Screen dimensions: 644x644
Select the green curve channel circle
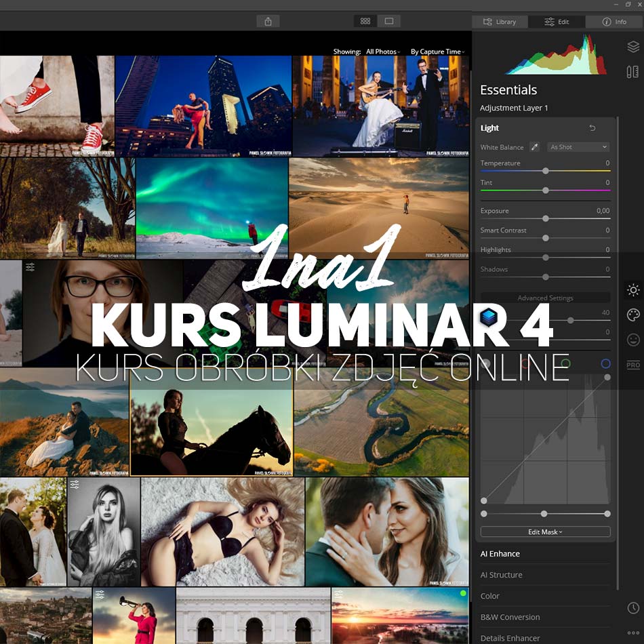(565, 363)
